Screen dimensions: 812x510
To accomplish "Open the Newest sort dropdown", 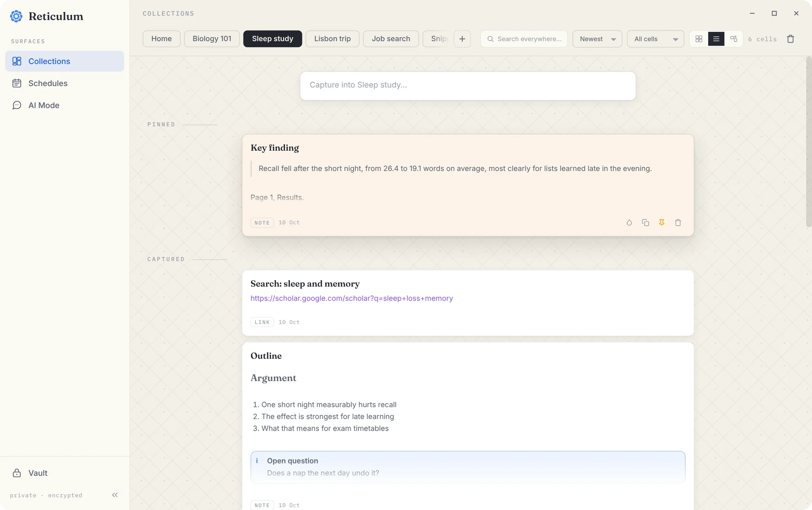I will (597, 39).
